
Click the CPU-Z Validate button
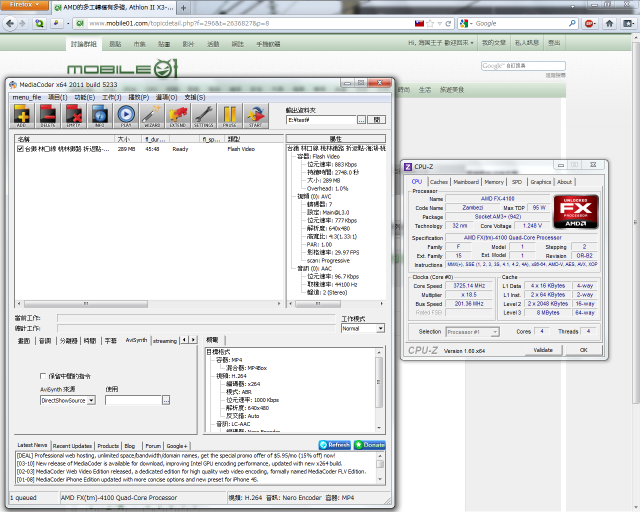[543, 350]
